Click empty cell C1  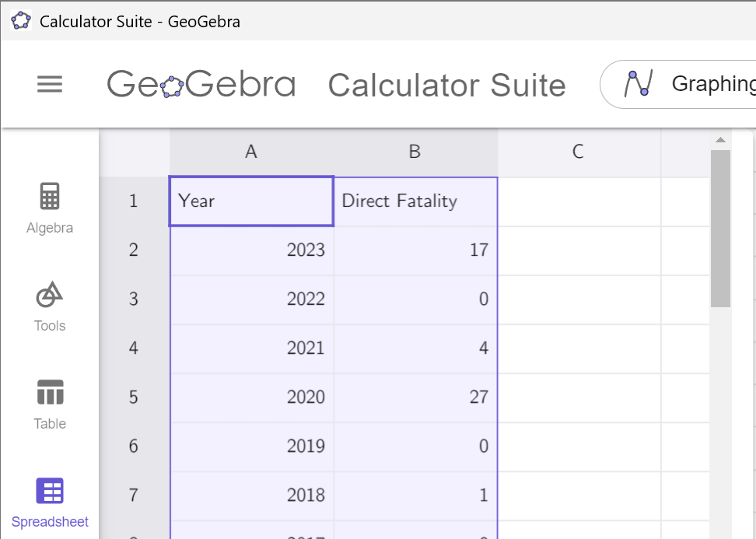tap(579, 201)
